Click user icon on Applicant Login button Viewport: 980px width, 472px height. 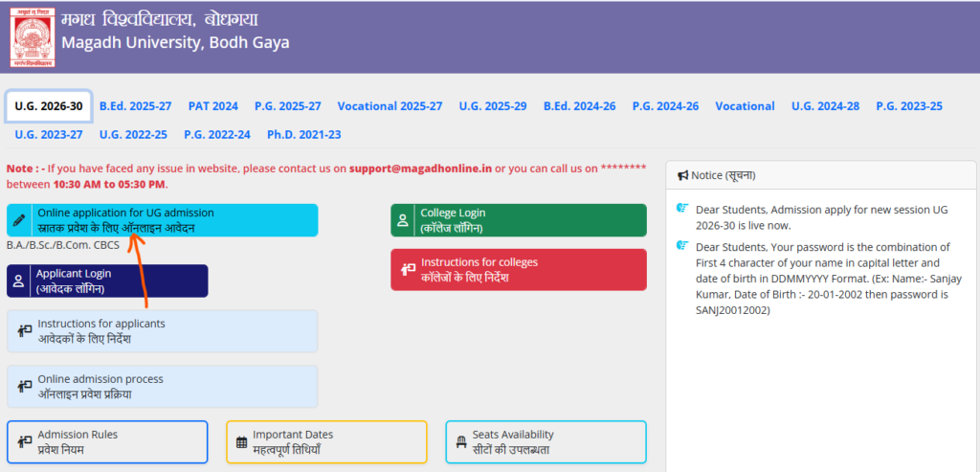click(19, 281)
